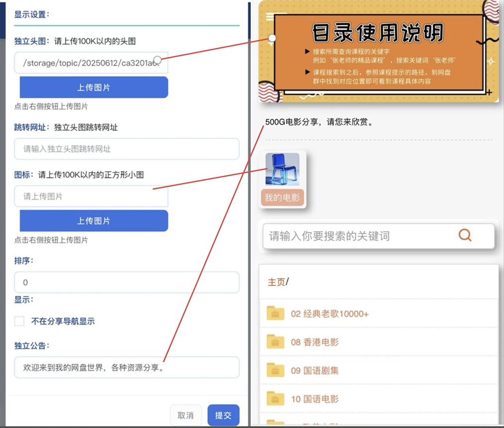
Task: Click the second 上传图片 button for 图标
Action: (94, 221)
